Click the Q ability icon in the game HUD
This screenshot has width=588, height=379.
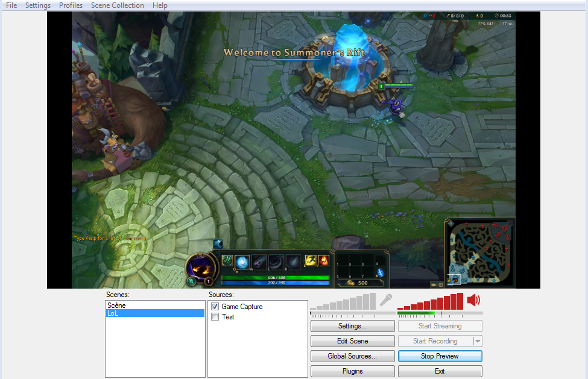(242, 262)
